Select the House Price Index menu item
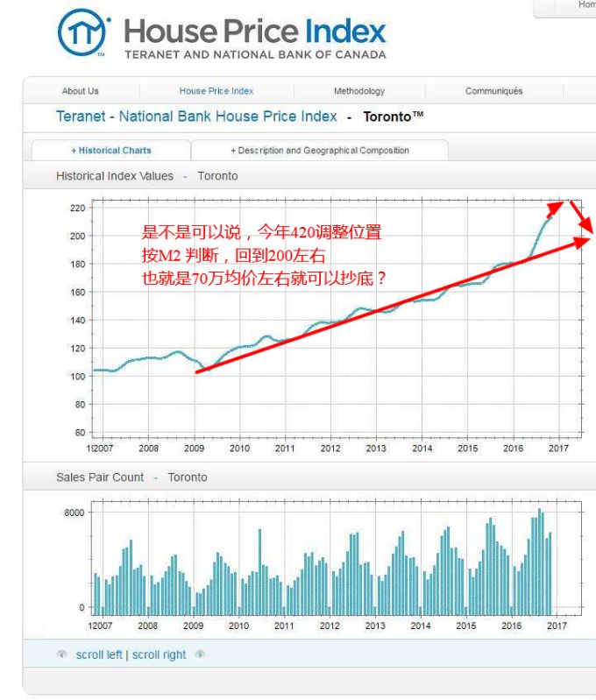Screen dimensions: 596x700 (x=216, y=91)
